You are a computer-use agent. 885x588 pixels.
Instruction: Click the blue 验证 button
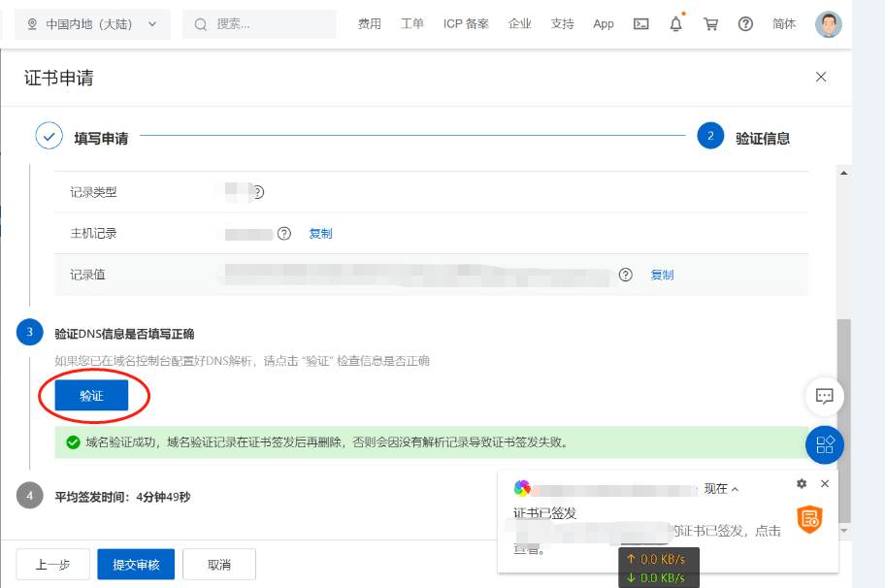(x=91, y=396)
